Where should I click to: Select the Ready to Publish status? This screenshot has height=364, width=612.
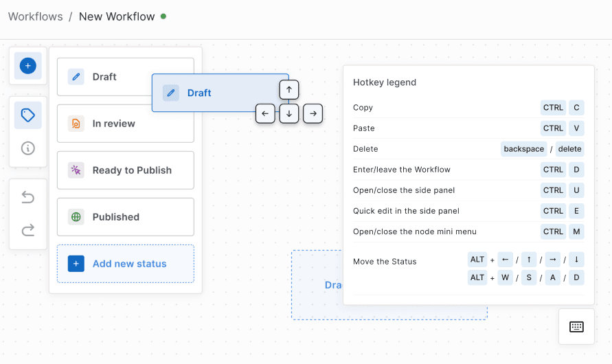[x=125, y=170]
